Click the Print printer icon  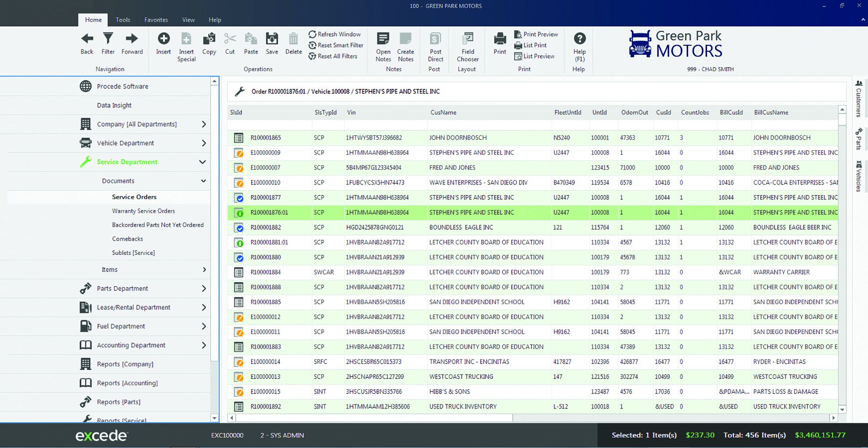(500, 39)
